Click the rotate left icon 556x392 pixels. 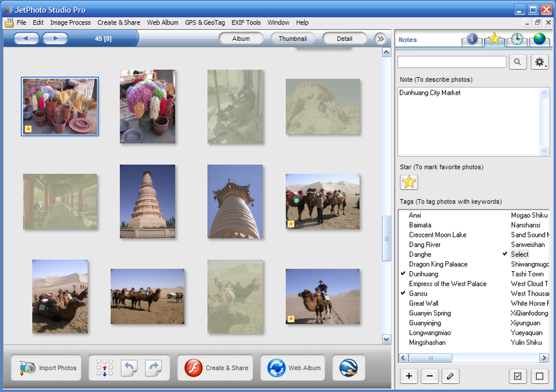(x=129, y=368)
